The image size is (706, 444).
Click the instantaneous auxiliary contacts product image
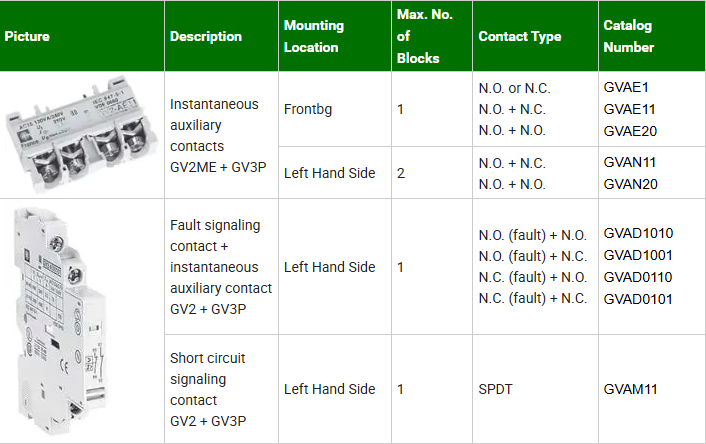83,133
